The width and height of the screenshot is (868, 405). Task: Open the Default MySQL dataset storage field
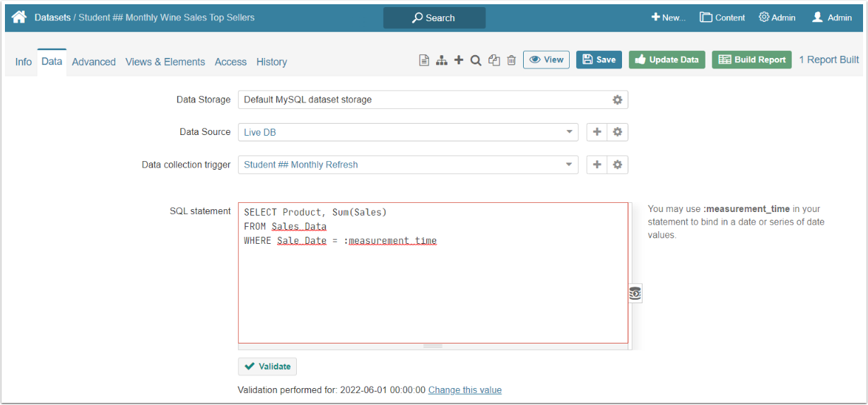433,100
